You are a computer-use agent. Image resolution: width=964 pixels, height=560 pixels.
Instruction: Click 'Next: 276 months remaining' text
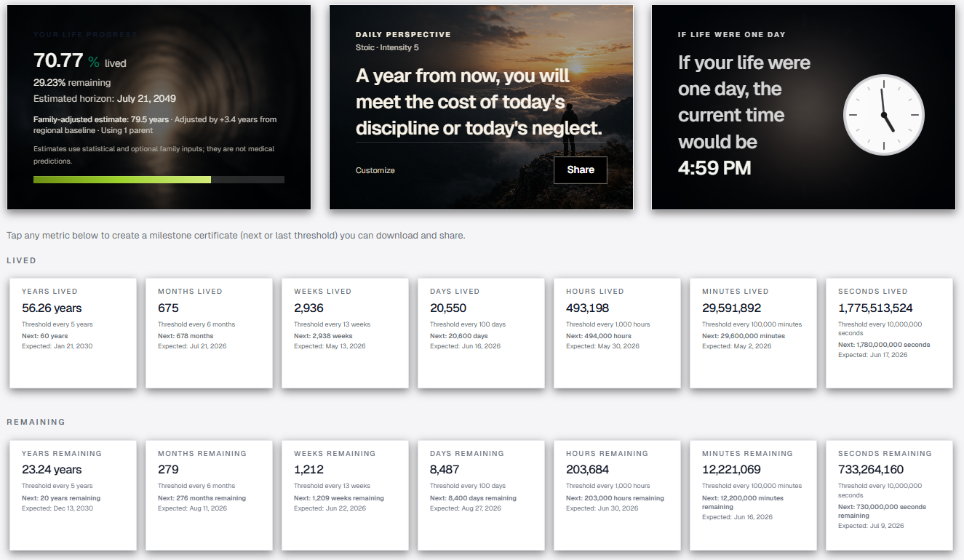click(202, 498)
